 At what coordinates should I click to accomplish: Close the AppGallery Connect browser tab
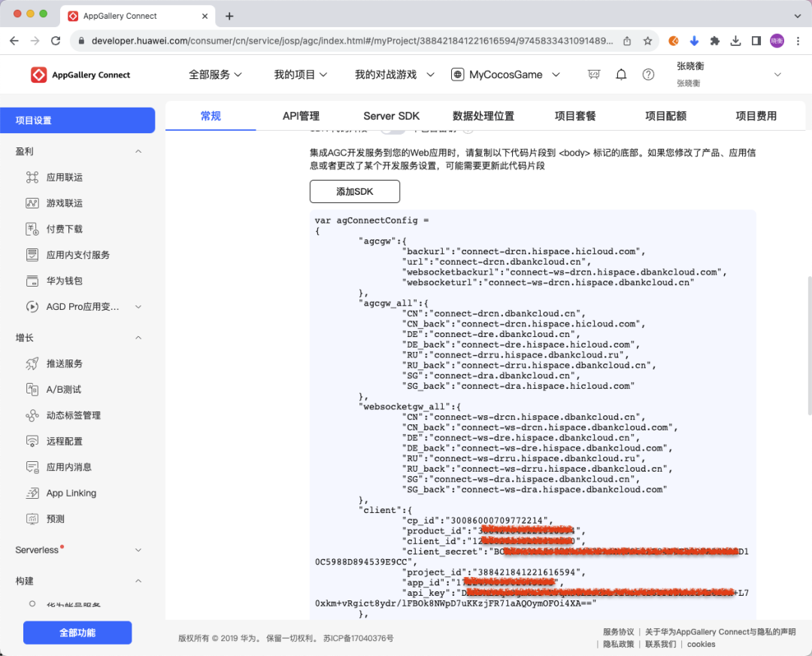click(205, 16)
